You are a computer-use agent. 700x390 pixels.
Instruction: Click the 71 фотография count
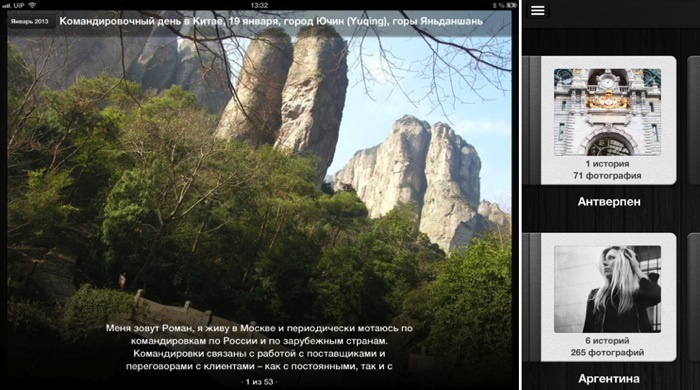607,176
